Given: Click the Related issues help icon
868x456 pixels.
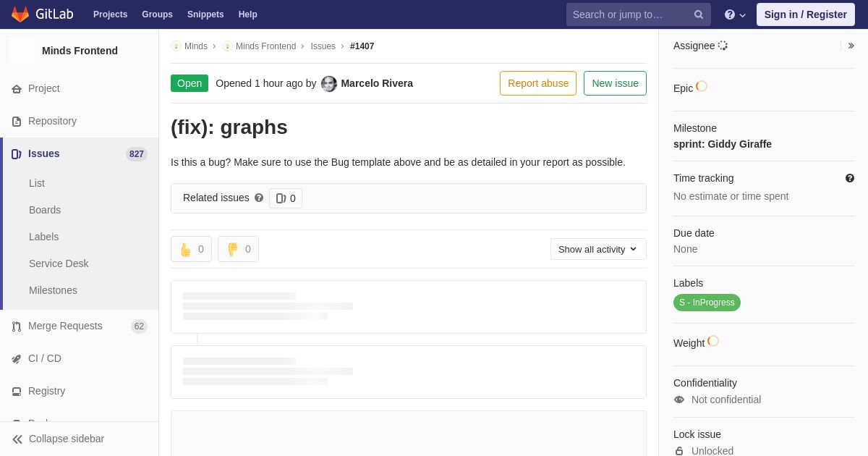Looking at the screenshot, I should 259,198.
